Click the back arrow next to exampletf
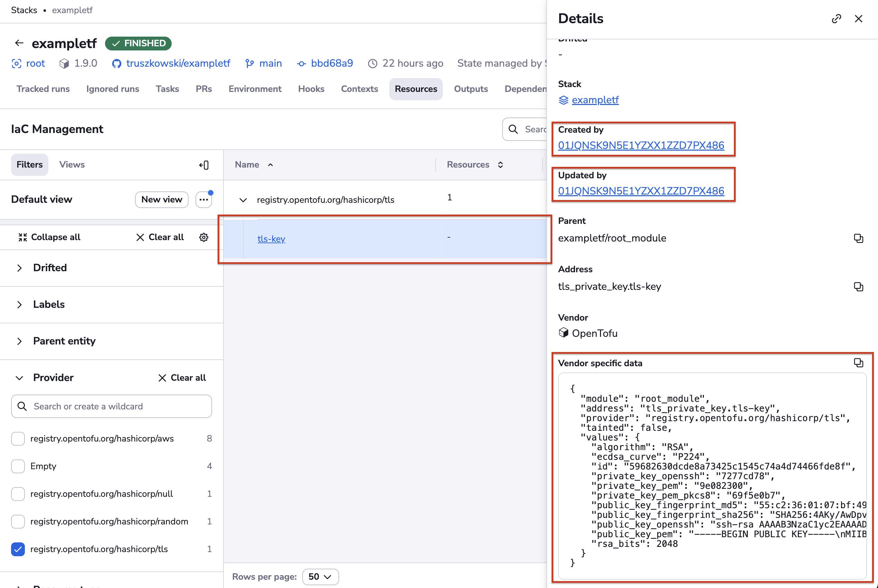878x588 pixels. tap(19, 43)
